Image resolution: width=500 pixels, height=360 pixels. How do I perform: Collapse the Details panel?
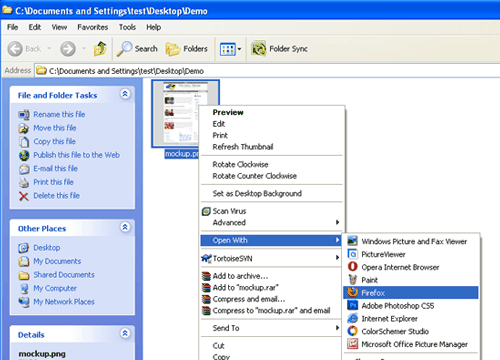tap(125, 333)
